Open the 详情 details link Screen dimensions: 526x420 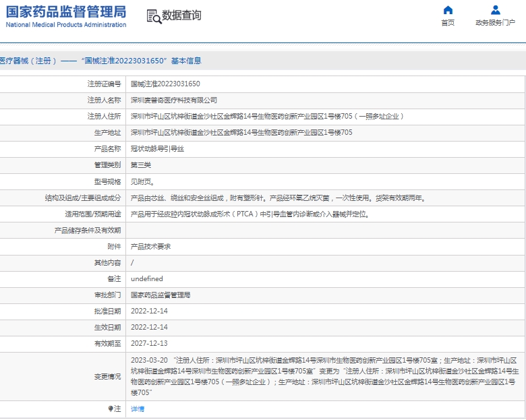click(137, 409)
